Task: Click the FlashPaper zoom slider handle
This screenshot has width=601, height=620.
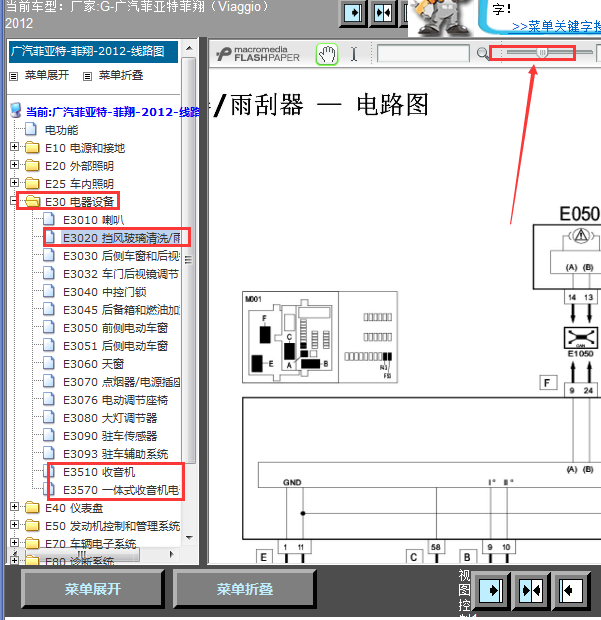Action: point(542,52)
